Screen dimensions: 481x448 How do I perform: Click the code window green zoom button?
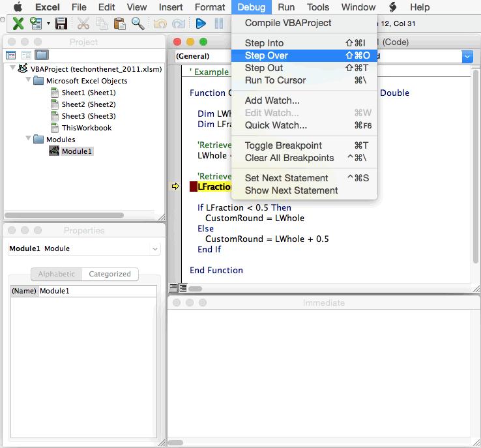(203, 42)
